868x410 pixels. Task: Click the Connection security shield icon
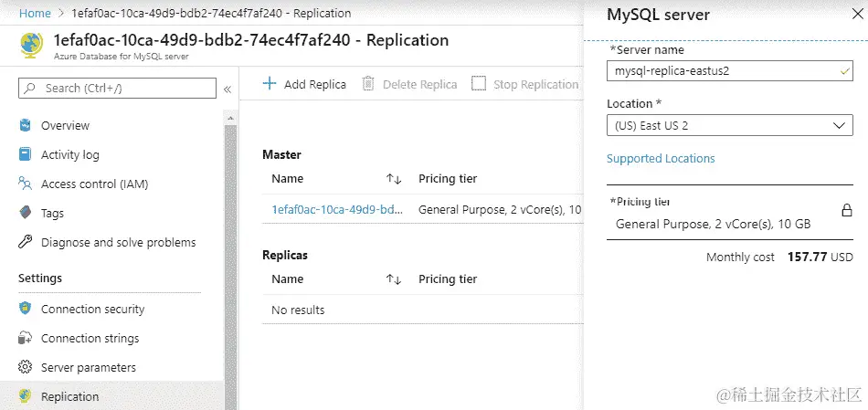pos(25,309)
